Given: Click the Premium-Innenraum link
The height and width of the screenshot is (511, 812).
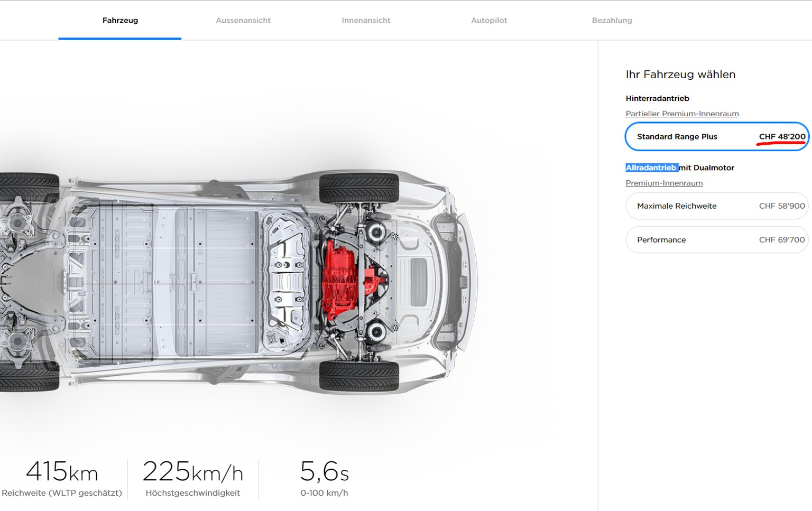Looking at the screenshot, I should 664,183.
